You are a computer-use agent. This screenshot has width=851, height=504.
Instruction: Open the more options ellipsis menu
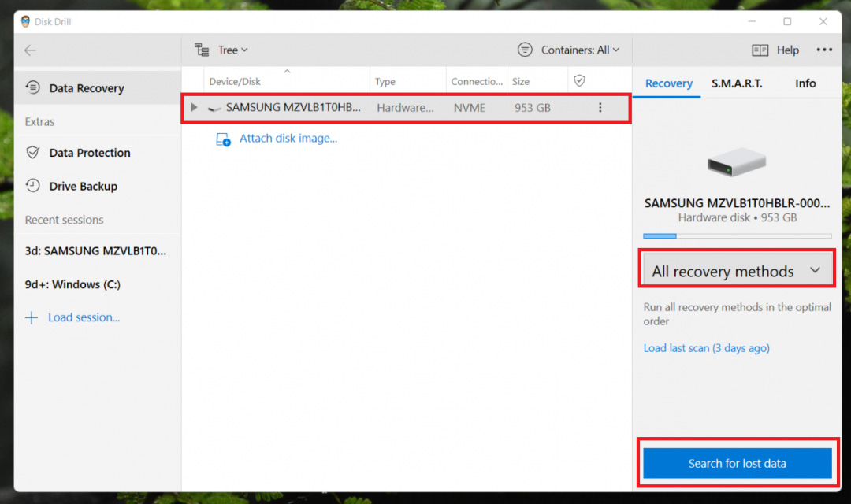[x=824, y=49]
